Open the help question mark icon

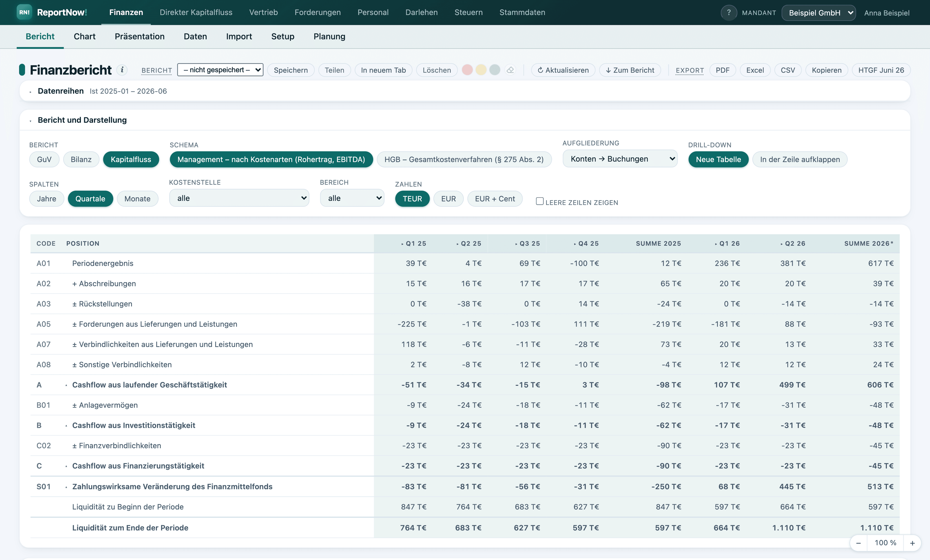click(x=728, y=12)
